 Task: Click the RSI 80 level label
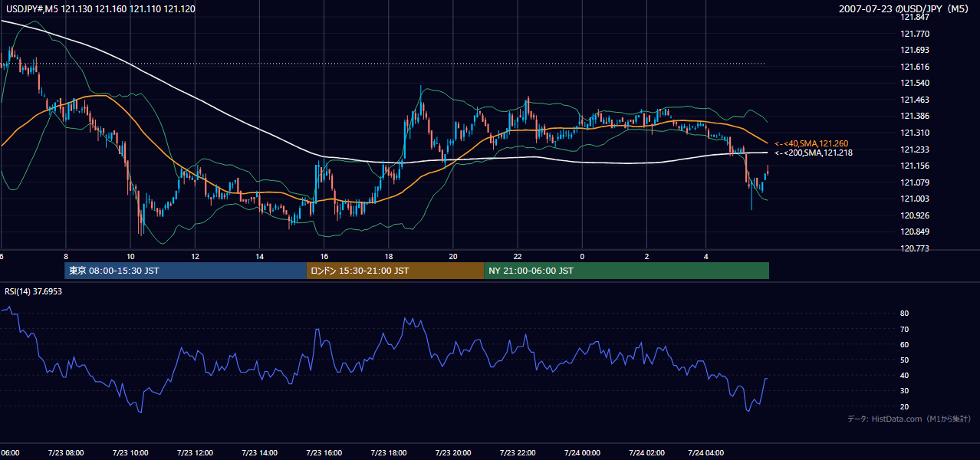[905, 314]
